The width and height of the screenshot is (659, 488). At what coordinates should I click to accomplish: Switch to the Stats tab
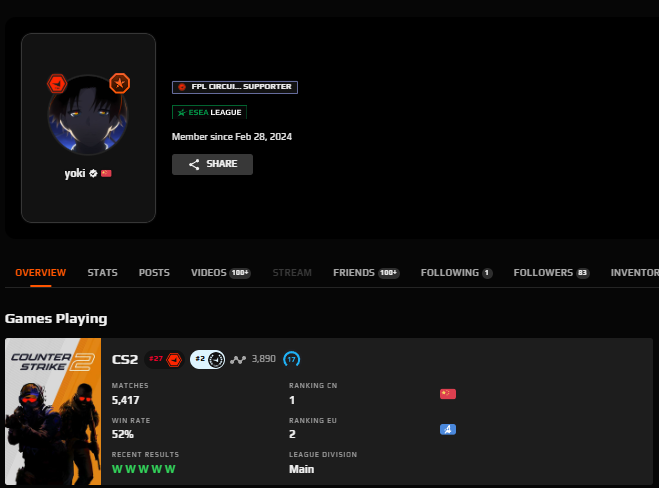click(103, 273)
